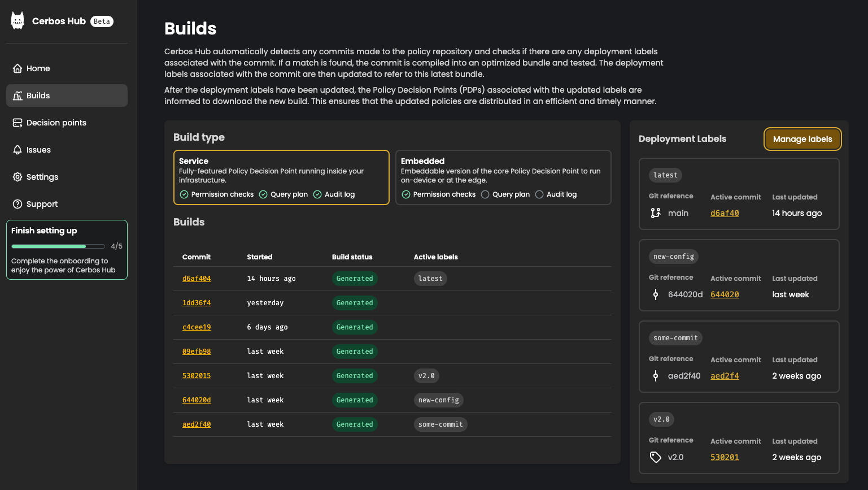Open Support in the sidebar
Viewport: 868px width, 490px height.
(67, 204)
